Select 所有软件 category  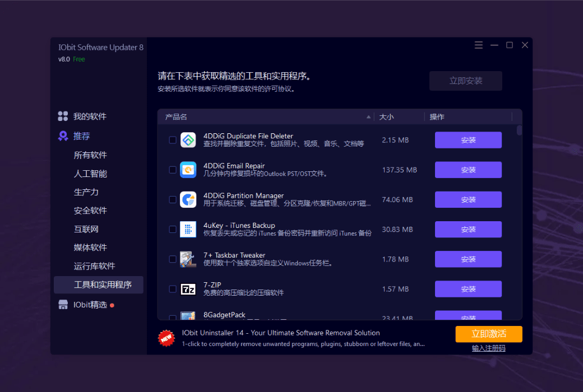90,155
